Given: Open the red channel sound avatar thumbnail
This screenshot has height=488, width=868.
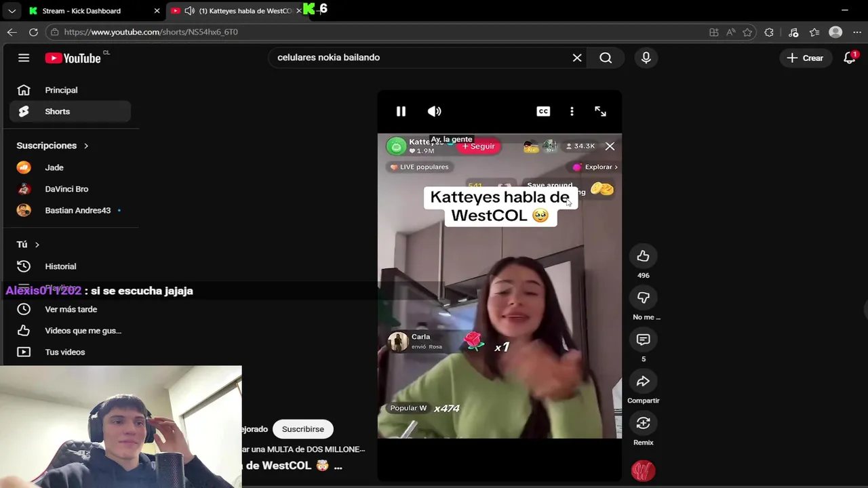Looking at the screenshot, I should pos(643,470).
